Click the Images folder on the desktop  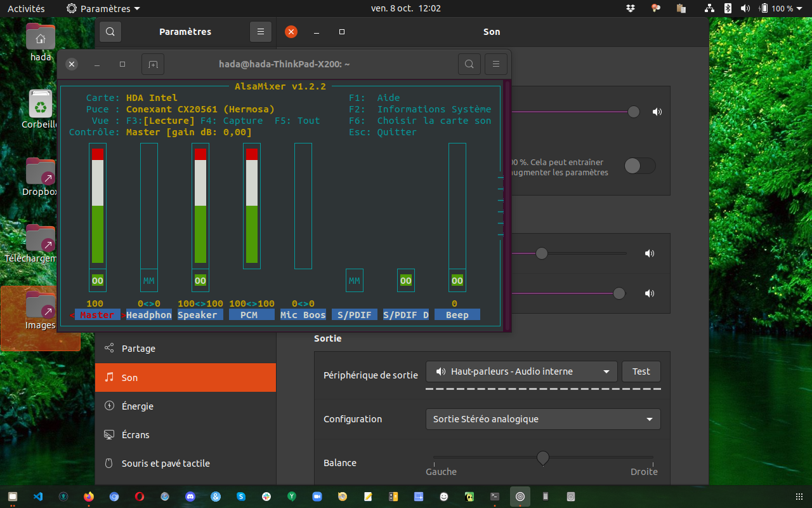[x=41, y=311]
